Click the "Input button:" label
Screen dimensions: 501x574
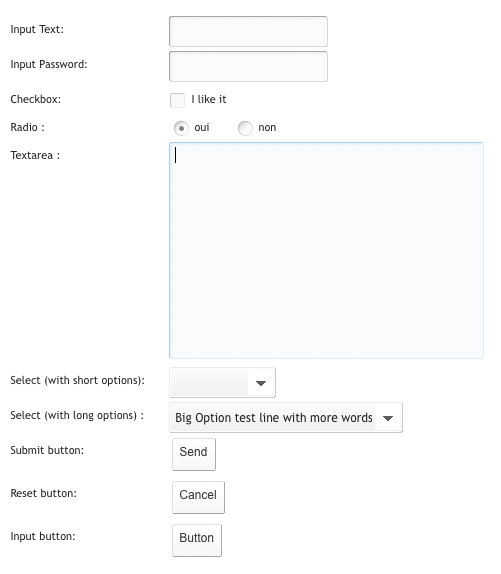pos(43,536)
